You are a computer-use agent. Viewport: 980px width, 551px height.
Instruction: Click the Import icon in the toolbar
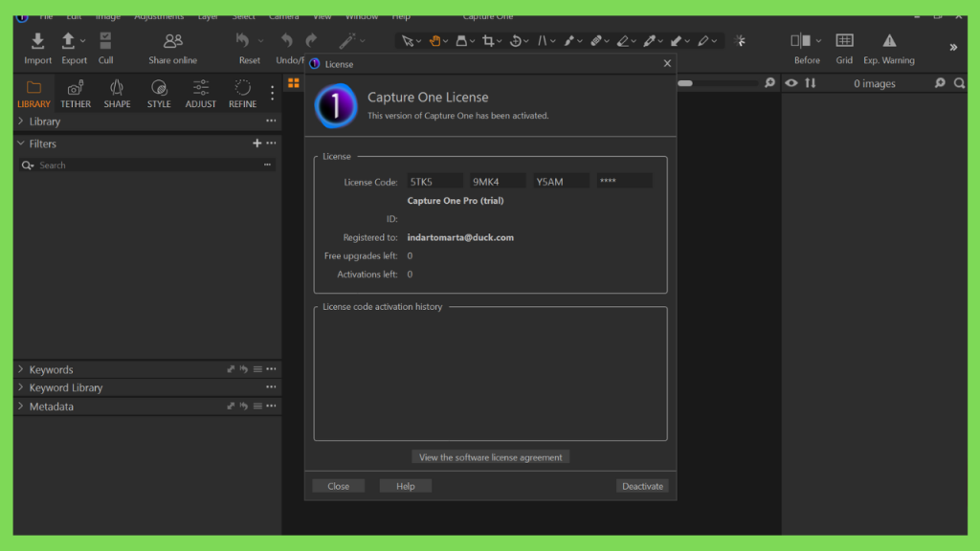(37, 41)
